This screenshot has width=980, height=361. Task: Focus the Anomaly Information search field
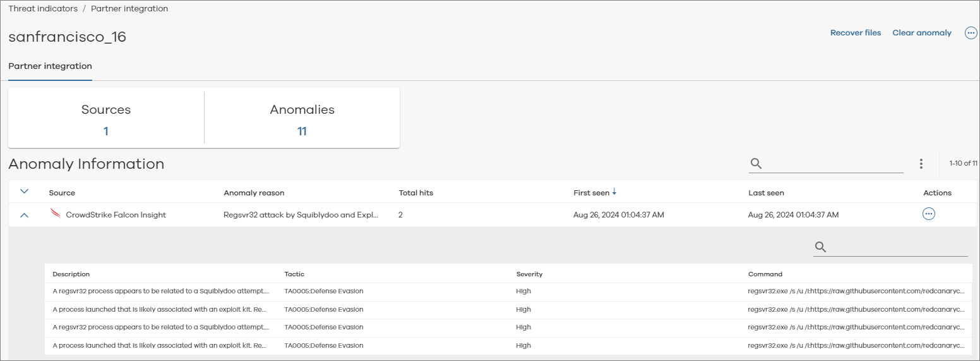[834, 164]
